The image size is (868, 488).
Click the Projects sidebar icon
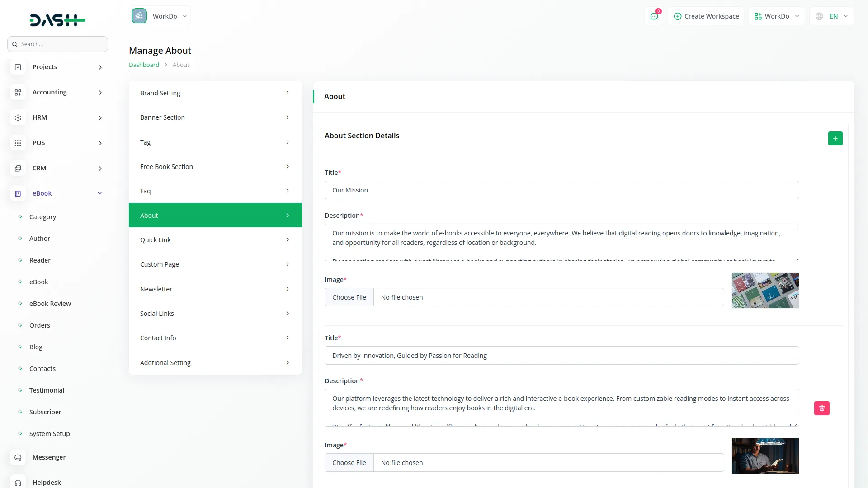(18, 67)
